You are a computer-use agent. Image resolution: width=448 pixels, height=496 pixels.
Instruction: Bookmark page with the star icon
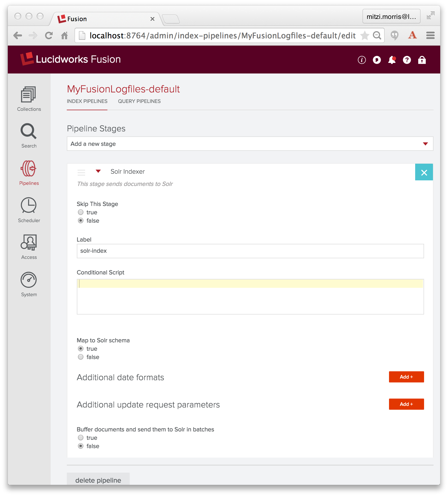[x=365, y=35]
